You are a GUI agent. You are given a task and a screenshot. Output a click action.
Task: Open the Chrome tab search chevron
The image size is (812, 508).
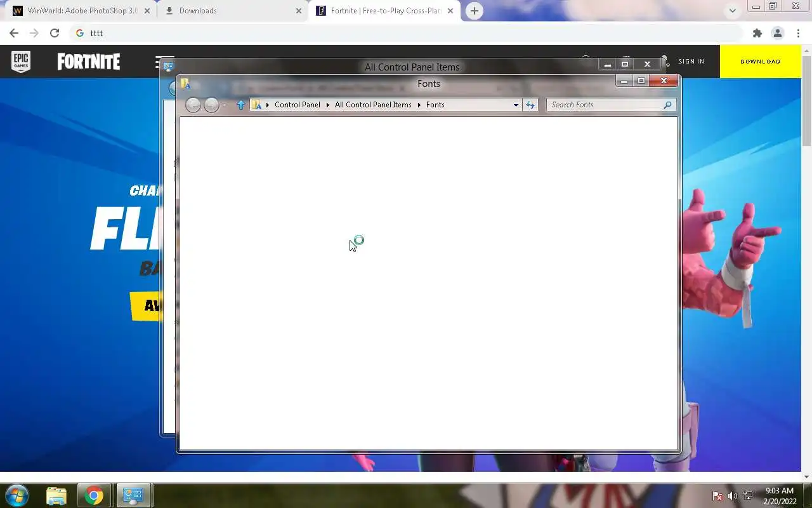click(x=732, y=11)
